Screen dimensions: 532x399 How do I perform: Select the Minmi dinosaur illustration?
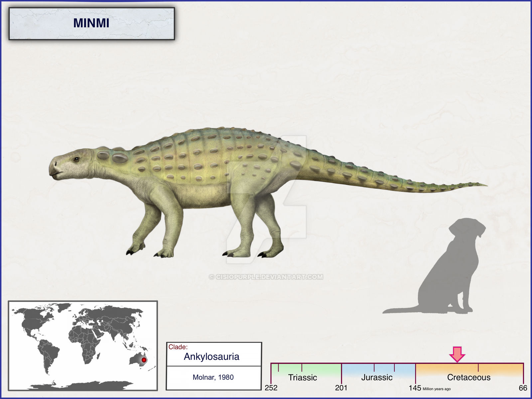(268, 192)
